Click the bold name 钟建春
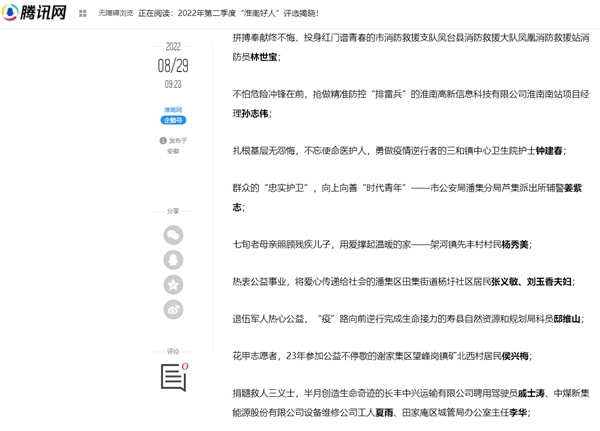600x431 pixels. pos(550,151)
